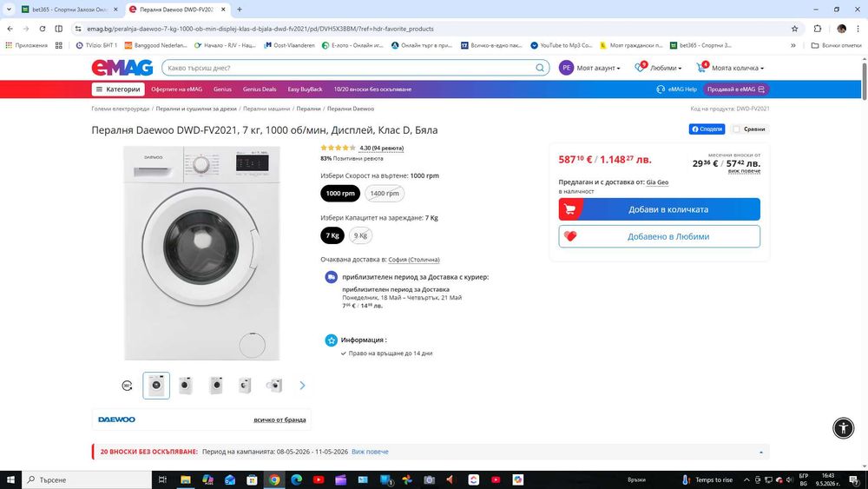Viewport: 868px width, 489px height.
Task: Open the tab search dropdown arrow
Action: (x=9, y=10)
